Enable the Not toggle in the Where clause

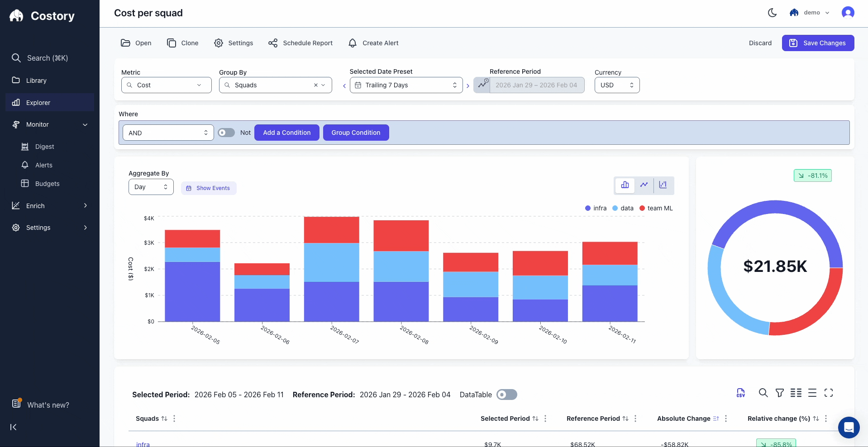click(x=226, y=133)
